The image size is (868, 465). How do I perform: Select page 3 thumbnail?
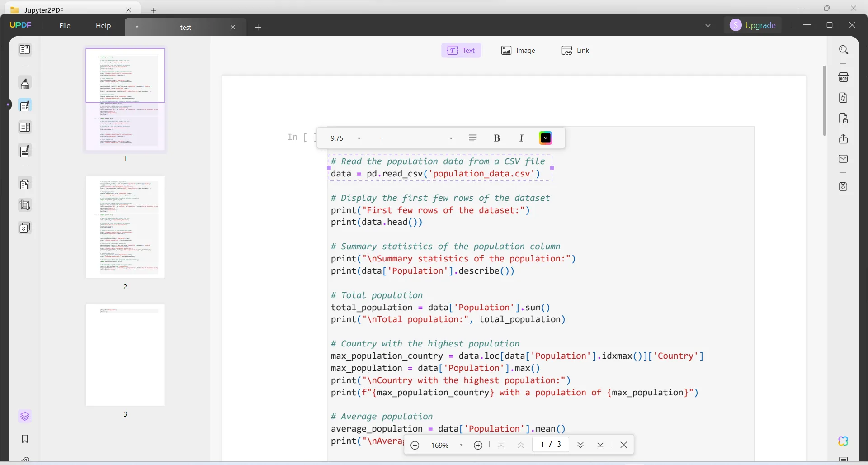pyautogui.click(x=125, y=355)
